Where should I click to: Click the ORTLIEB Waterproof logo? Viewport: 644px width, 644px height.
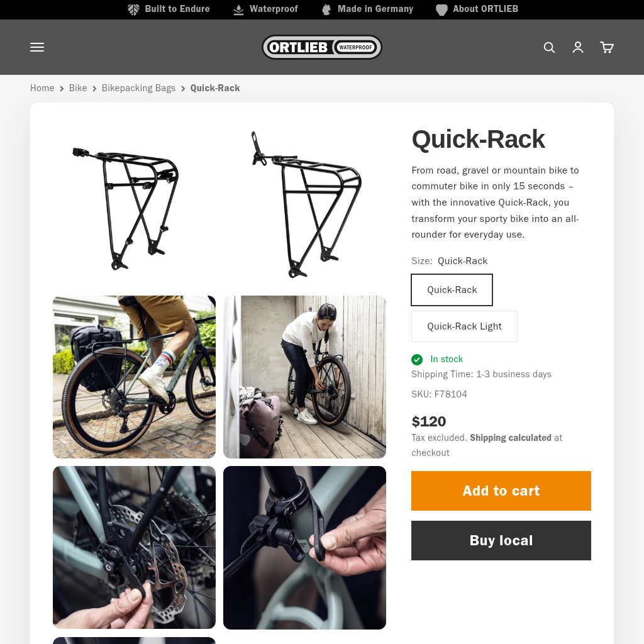(x=322, y=47)
